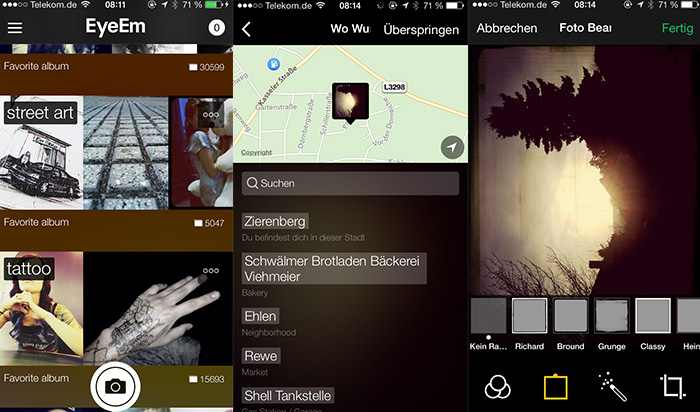Open the street art album label
The width and height of the screenshot is (700, 412).
[x=40, y=113]
